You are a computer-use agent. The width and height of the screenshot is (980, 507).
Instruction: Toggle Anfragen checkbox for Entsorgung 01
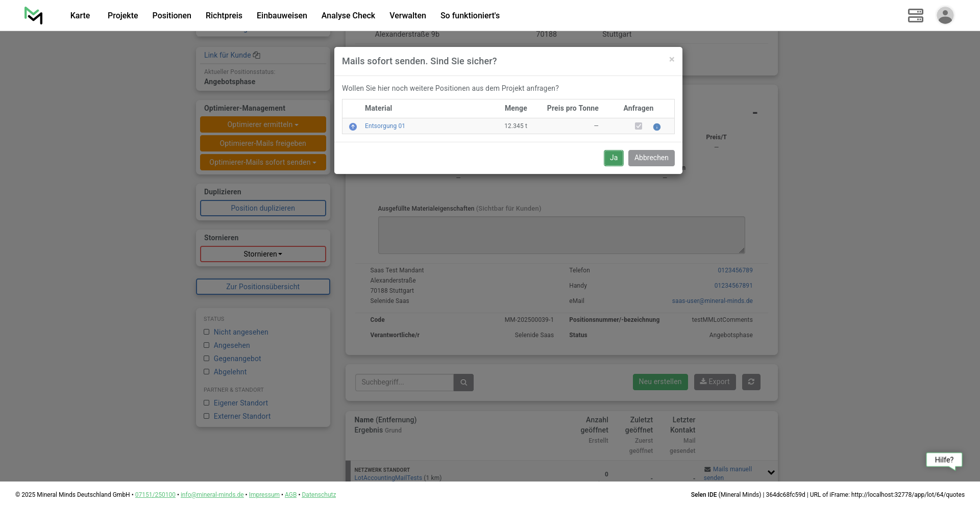pyautogui.click(x=638, y=126)
